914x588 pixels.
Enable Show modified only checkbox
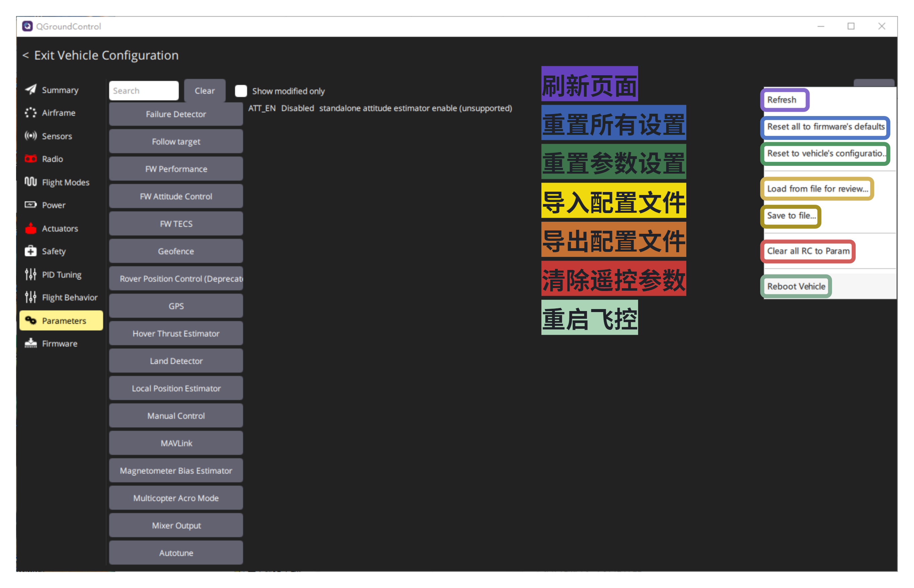click(x=241, y=91)
